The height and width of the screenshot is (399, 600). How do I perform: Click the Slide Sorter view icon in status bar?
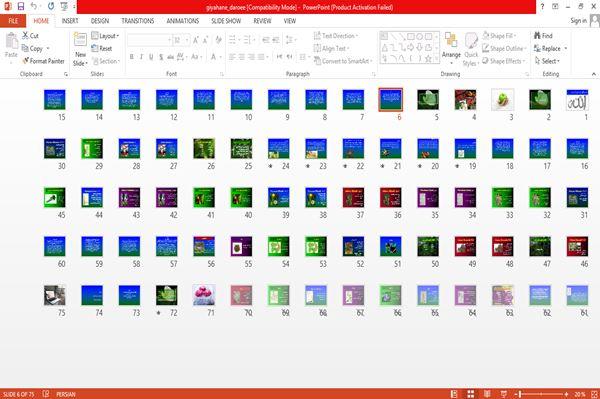(x=471, y=394)
